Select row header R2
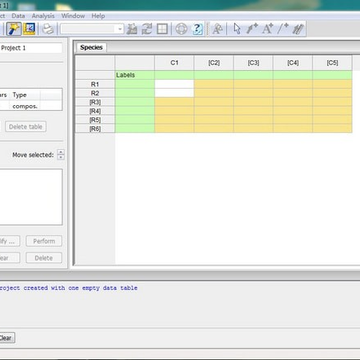This screenshot has height=360, width=360. (x=95, y=93)
